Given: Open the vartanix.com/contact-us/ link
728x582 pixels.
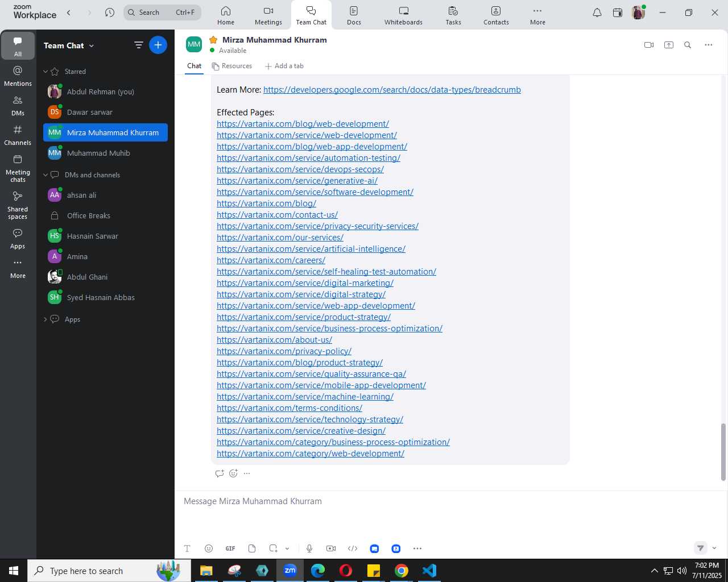Looking at the screenshot, I should pyautogui.click(x=277, y=215).
